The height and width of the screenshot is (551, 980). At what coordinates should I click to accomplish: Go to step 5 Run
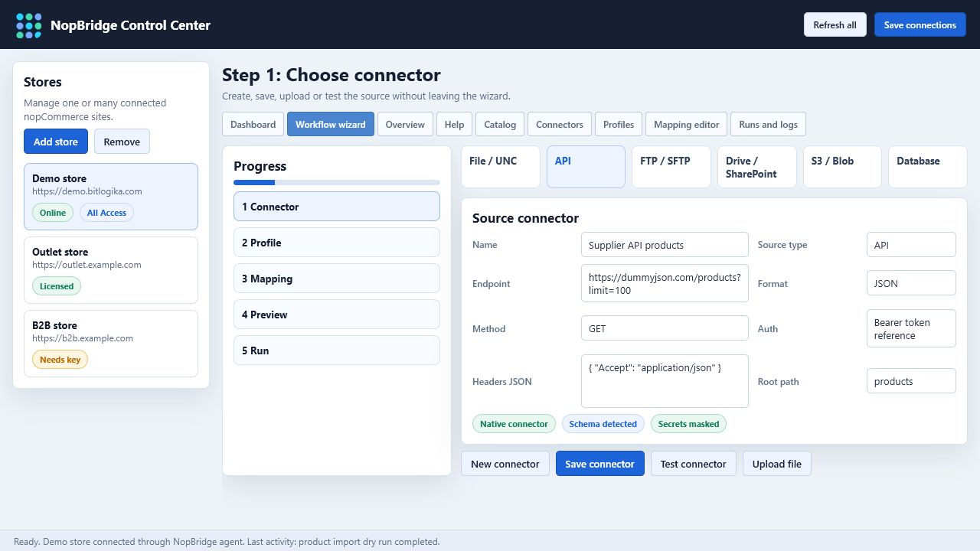coord(337,350)
